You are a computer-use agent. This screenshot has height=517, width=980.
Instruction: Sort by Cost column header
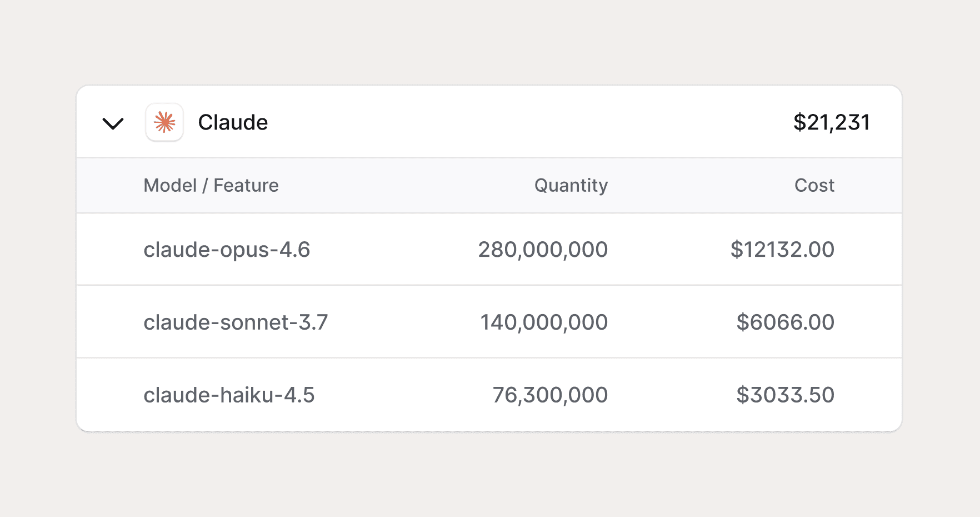[x=814, y=185]
